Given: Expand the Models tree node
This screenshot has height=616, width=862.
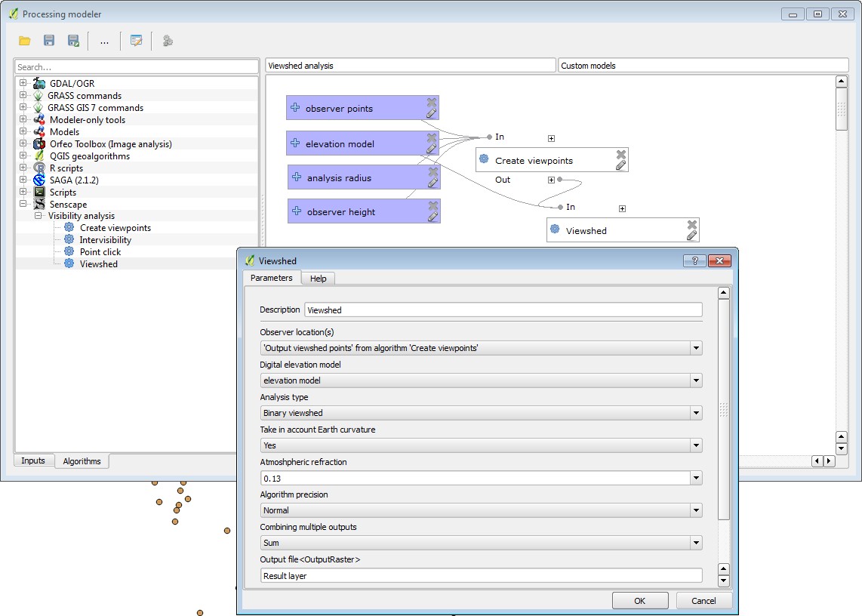Looking at the screenshot, I should [x=23, y=131].
